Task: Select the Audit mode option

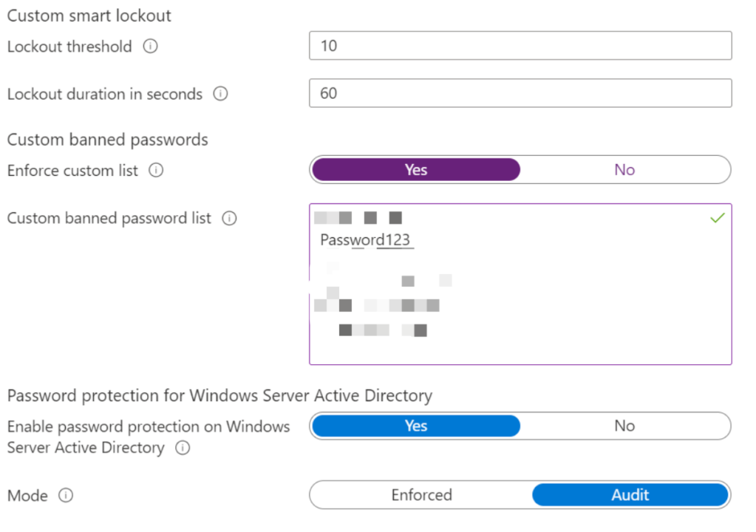Action: tap(630, 495)
